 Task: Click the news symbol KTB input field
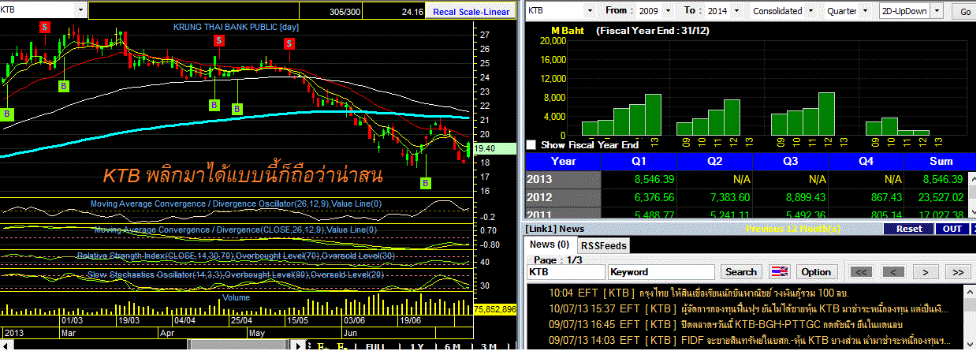(x=565, y=272)
